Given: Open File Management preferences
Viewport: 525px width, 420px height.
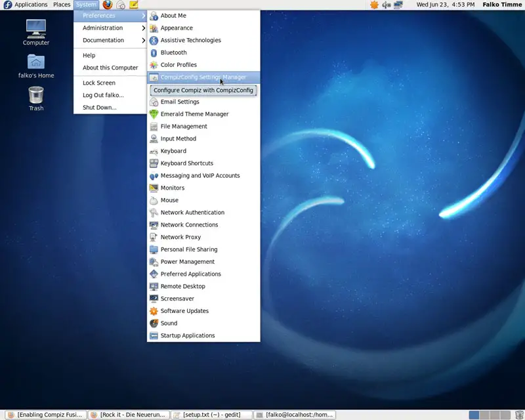Looking at the screenshot, I should pos(203,126).
